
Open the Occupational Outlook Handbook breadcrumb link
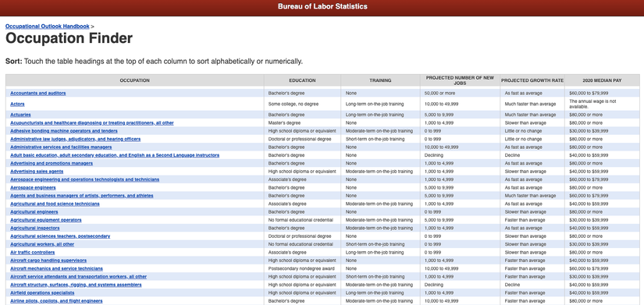click(x=48, y=27)
